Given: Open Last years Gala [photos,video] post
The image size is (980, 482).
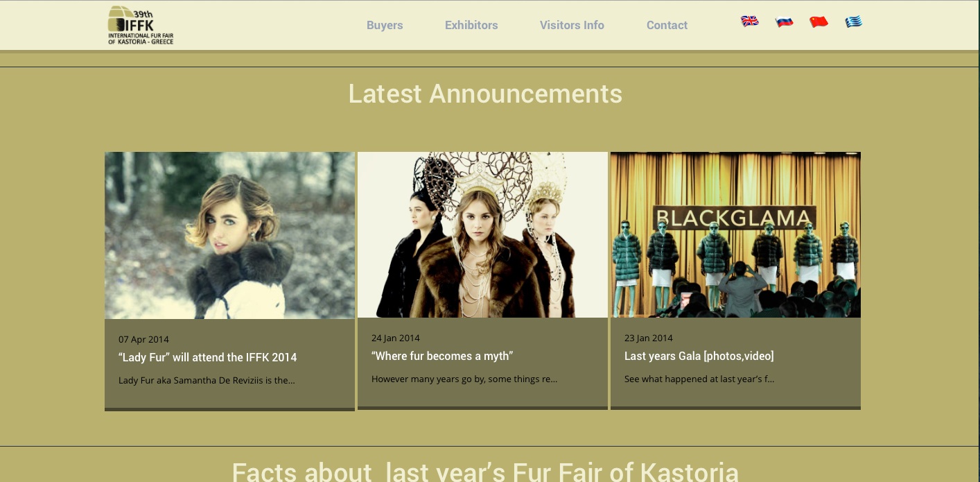Looking at the screenshot, I should pos(699,356).
